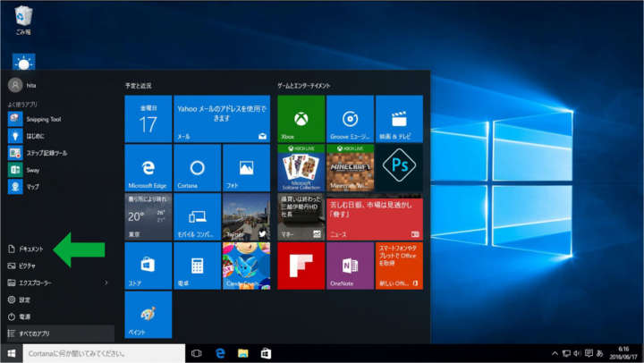
Task: Open Task View on taskbar
Action: tap(197, 353)
